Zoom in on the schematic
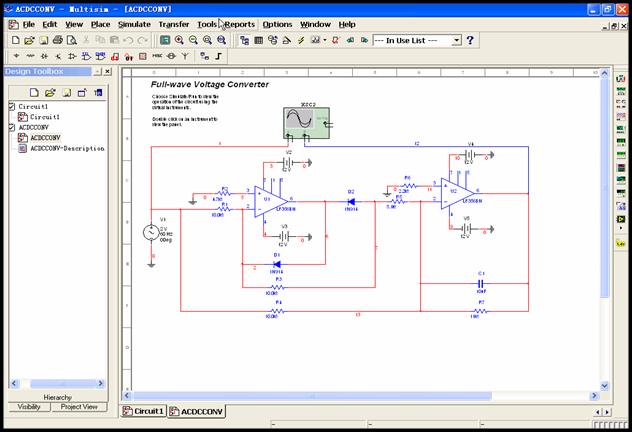This screenshot has width=632, height=432. 179,40
